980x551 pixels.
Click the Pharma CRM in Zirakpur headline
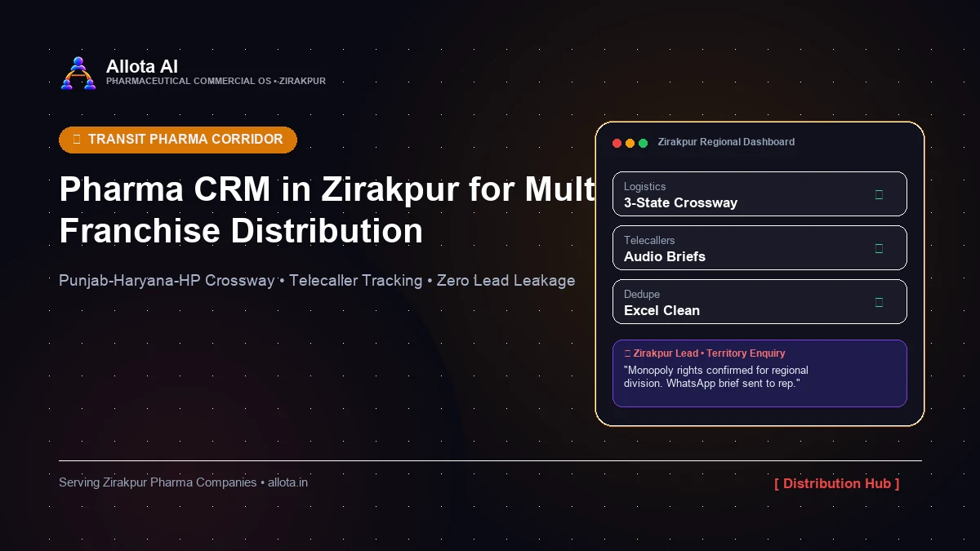328,210
